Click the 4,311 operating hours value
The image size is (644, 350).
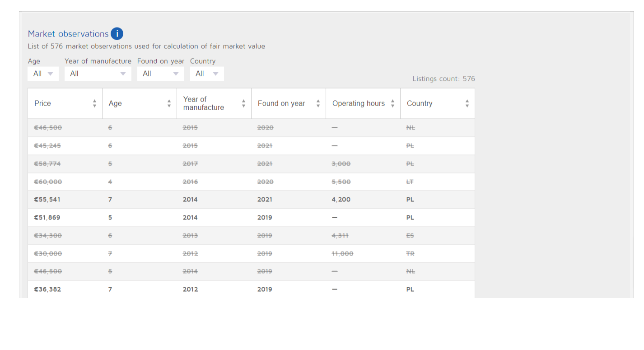point(340,236)
